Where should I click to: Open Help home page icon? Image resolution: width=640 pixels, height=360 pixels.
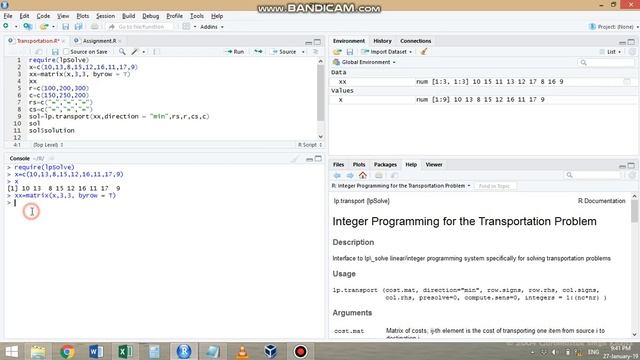click(x=363, y=176)
